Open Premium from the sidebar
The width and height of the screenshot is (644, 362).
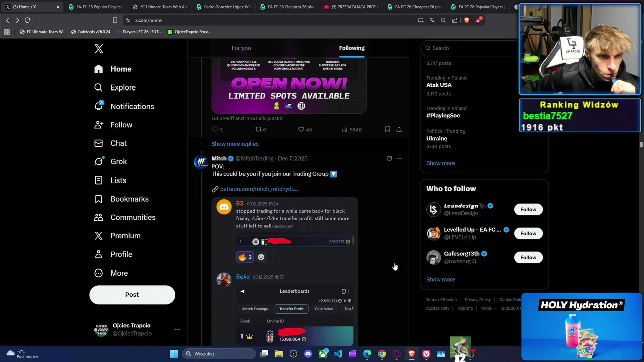(117, 236)
